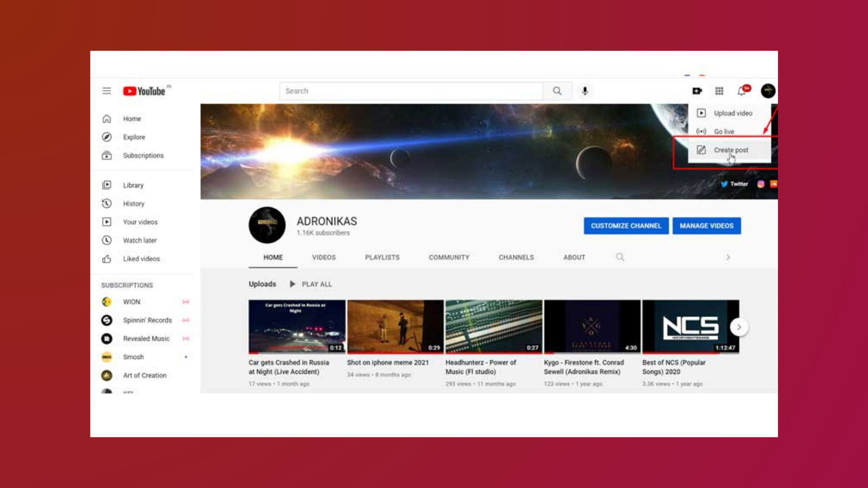This screenshot has width=868, height=488.
Task: Click the History clock icon
Action: click(107, 203)
